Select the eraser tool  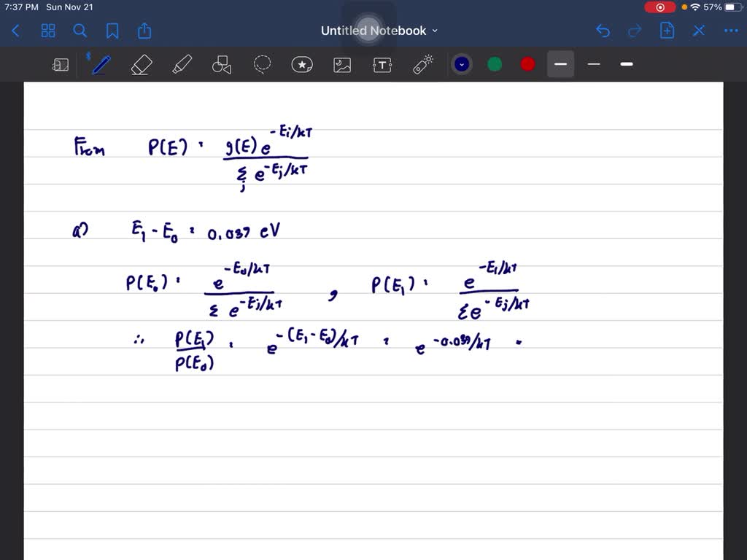pos(141,64)
